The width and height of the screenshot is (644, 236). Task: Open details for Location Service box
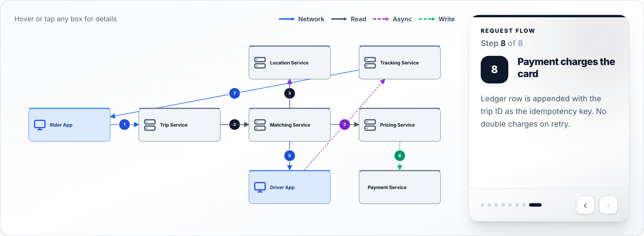pyautogui.click(x=290, y=62)
